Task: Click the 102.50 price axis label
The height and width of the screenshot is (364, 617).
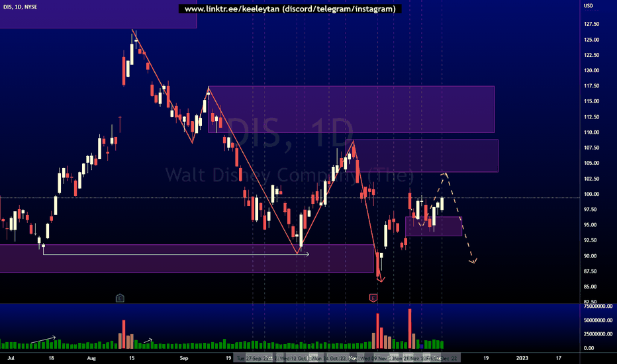Action: [x=591, y=179]
